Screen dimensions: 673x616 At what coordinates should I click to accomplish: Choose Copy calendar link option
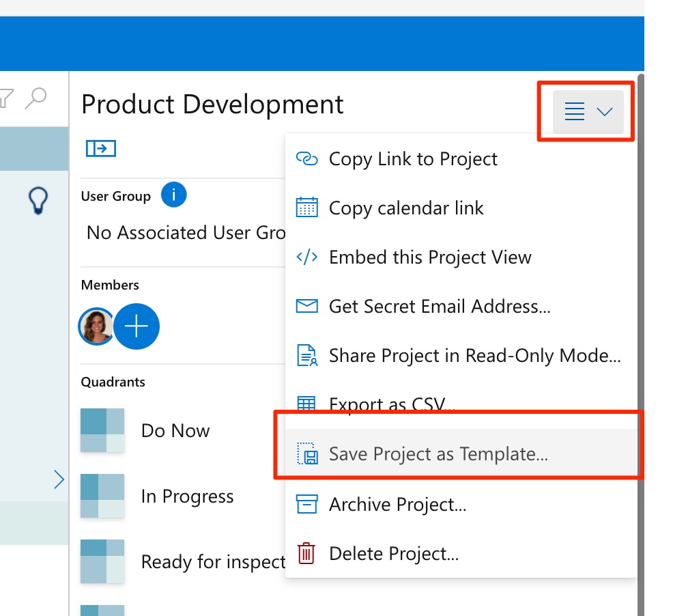coord(406,208)
